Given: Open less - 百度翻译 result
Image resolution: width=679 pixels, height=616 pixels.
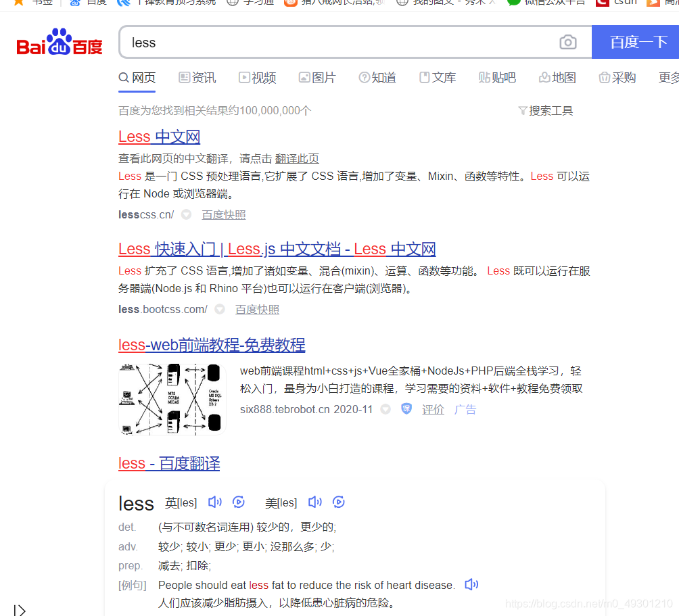Looking at the screenshot, I should (x=169, y=463).
